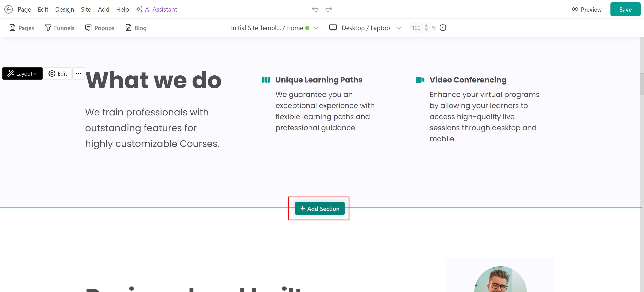Click the zoom info icon
Screen dimensions: 644x292
443,28
